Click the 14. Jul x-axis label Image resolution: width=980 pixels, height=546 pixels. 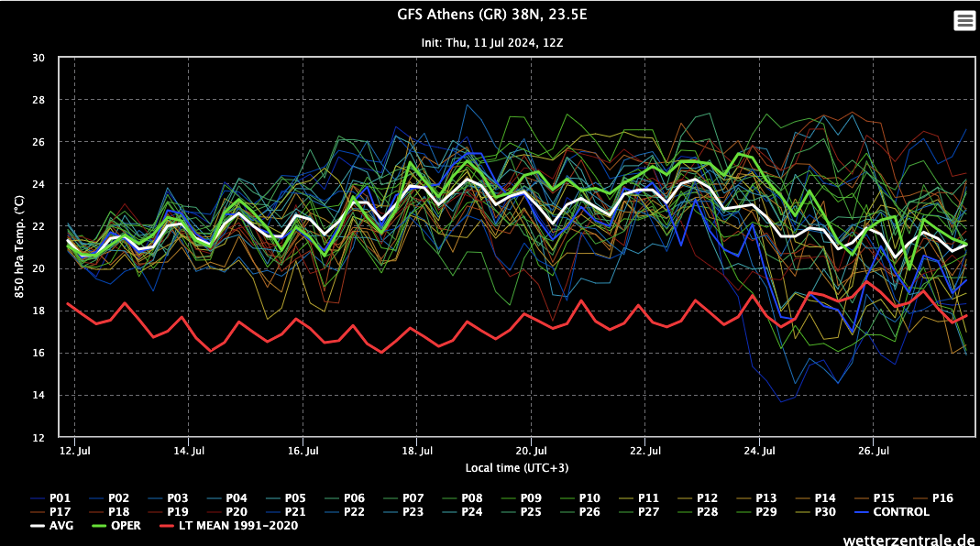click(189, 451)
